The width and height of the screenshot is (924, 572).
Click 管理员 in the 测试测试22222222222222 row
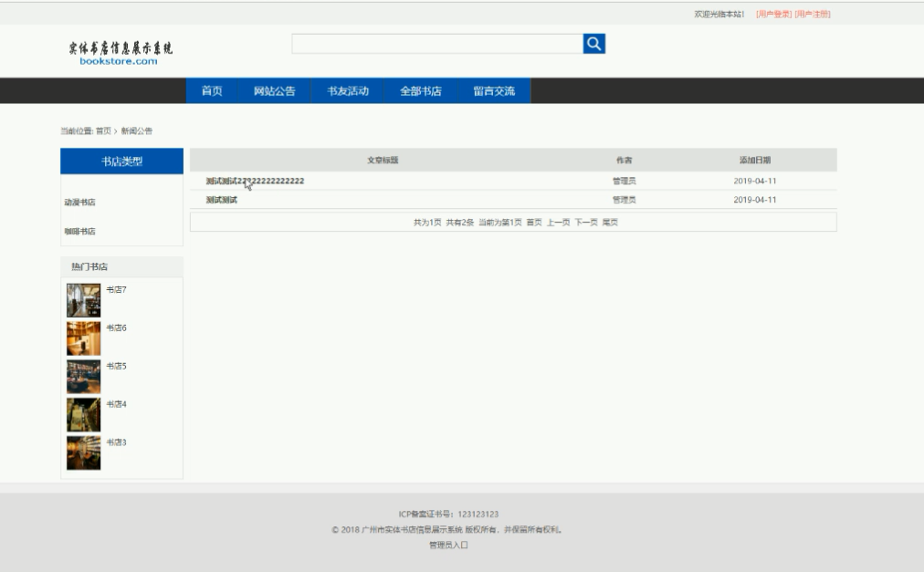click(x=624, y=181)
